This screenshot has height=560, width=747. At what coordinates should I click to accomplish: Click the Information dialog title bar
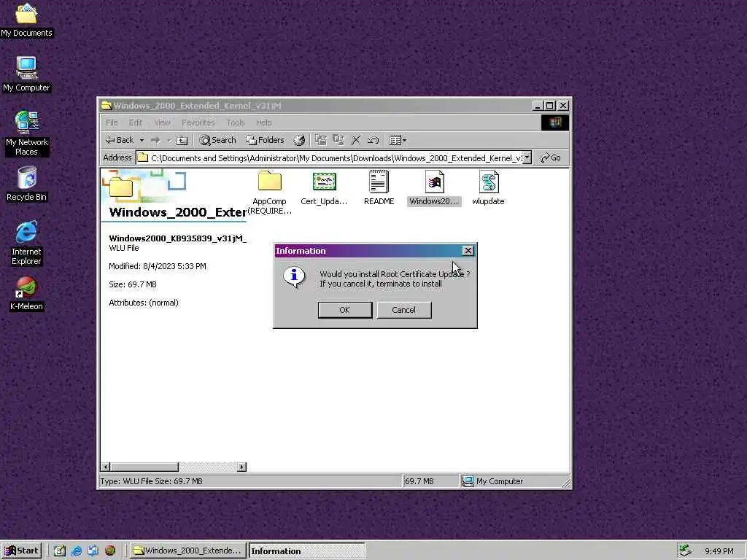tap(367, 251)
